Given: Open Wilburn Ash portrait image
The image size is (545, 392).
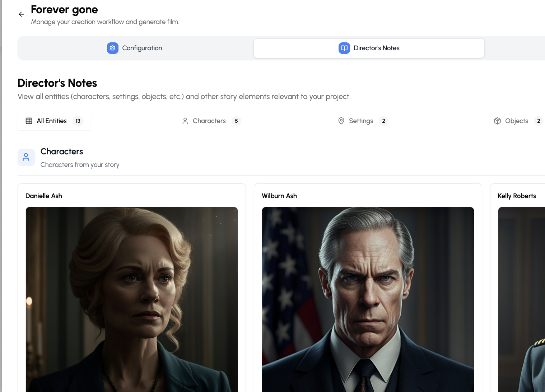Looking at the screenshot, I should (368, 299).
